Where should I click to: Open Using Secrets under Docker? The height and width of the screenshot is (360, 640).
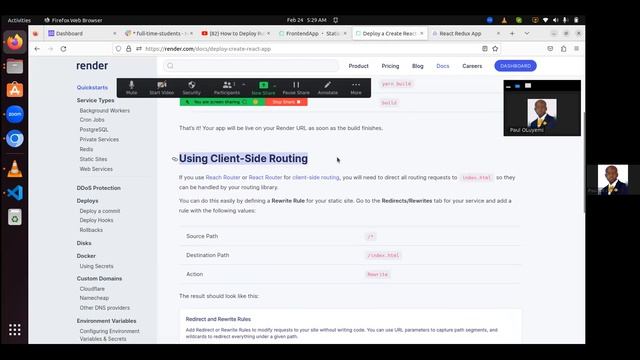pos(96,266)
